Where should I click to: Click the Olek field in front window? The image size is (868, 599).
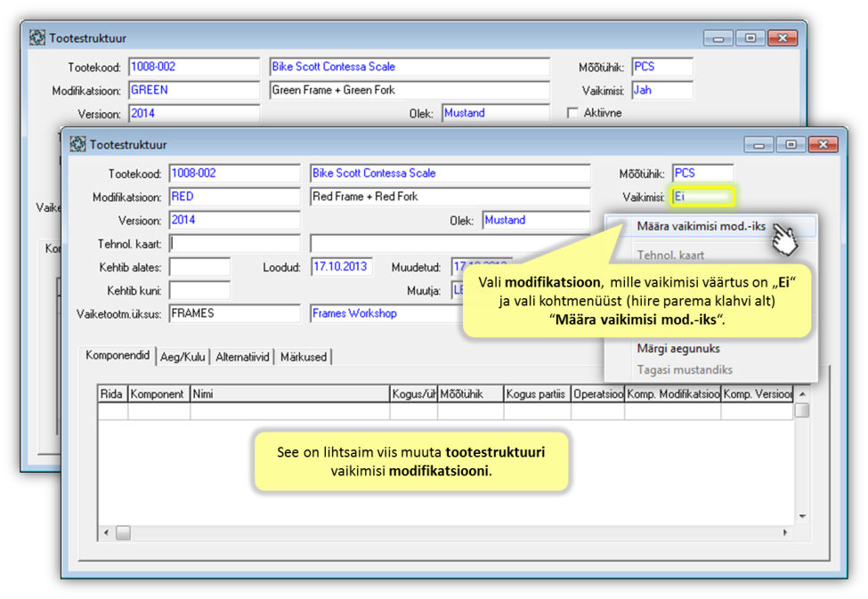point(536,220)
